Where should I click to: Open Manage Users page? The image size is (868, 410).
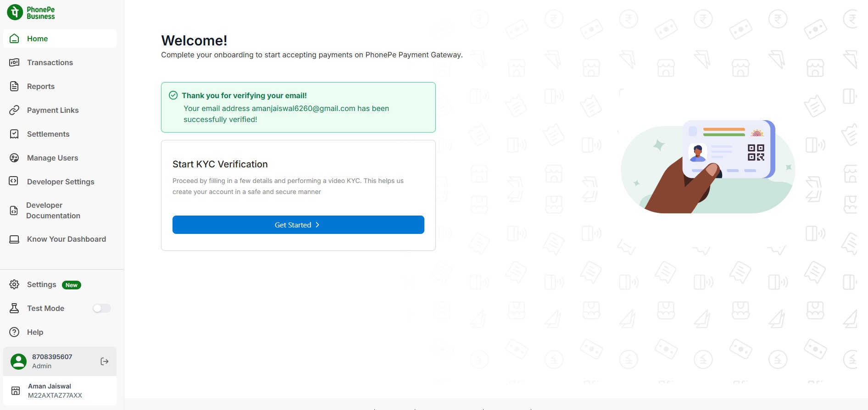pos(60,158)
